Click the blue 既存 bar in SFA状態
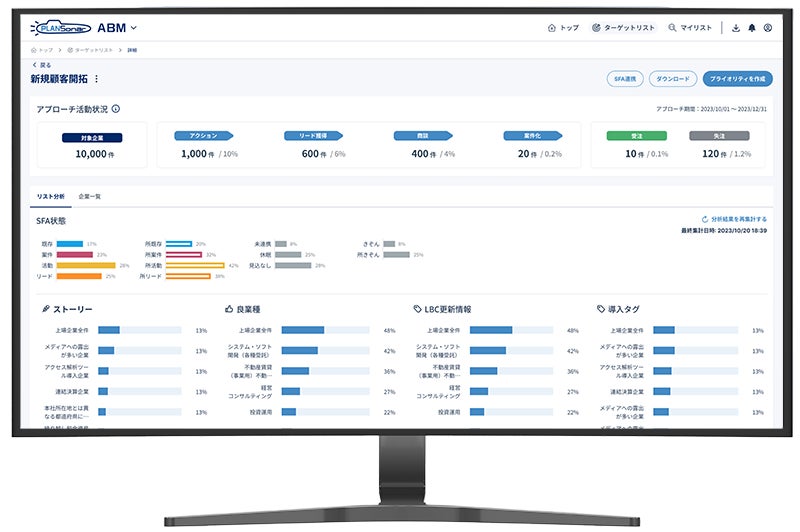The width and height of the screenshot is (800, 532). (x=70, y=244)
